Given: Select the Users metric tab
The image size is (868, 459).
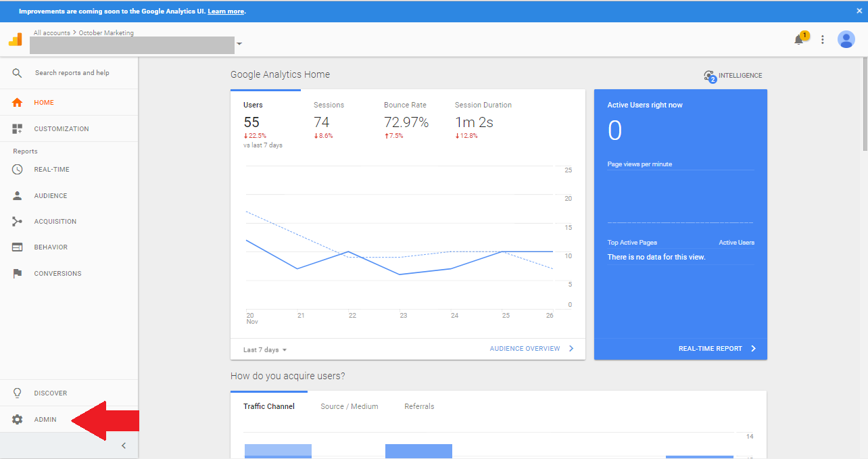Looking at the screenshot, I should (253, 105).
